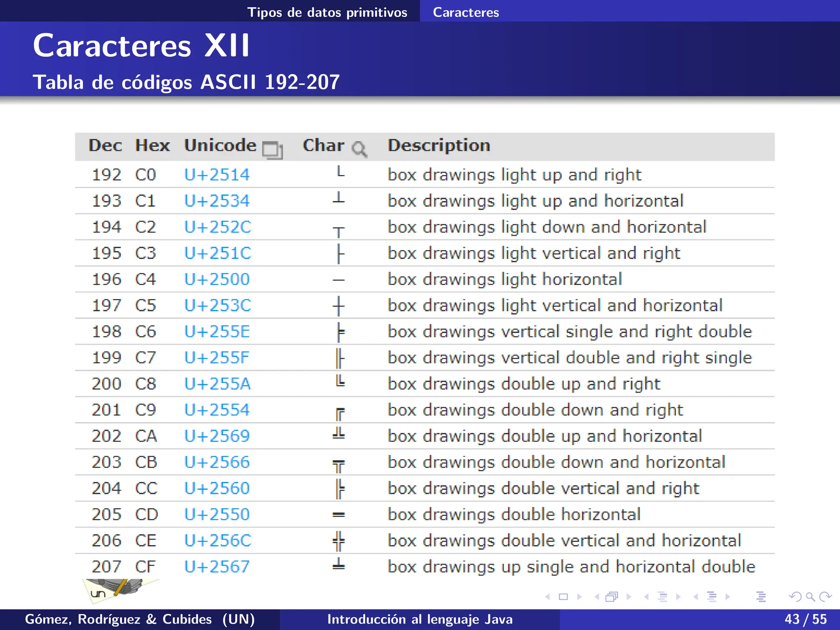This screenshot has height=630, width=840.
Task: Go to next section arrow
Action: 728,597
